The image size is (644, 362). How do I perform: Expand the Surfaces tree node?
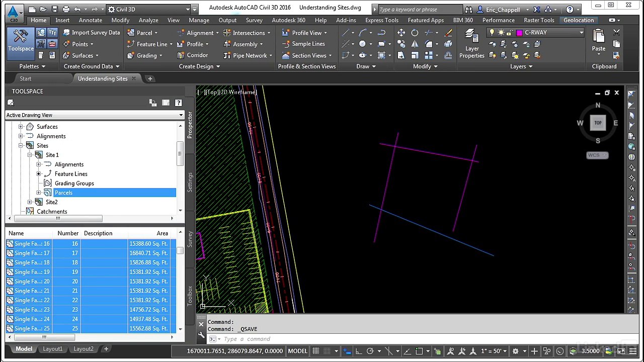(21, 127)
